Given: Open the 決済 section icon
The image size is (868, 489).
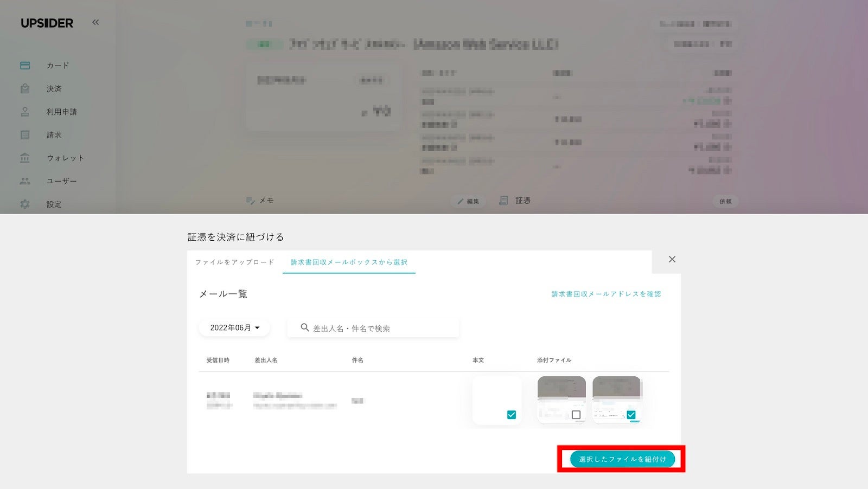Looking at the screenshot, I should click(x=25, y=88).
